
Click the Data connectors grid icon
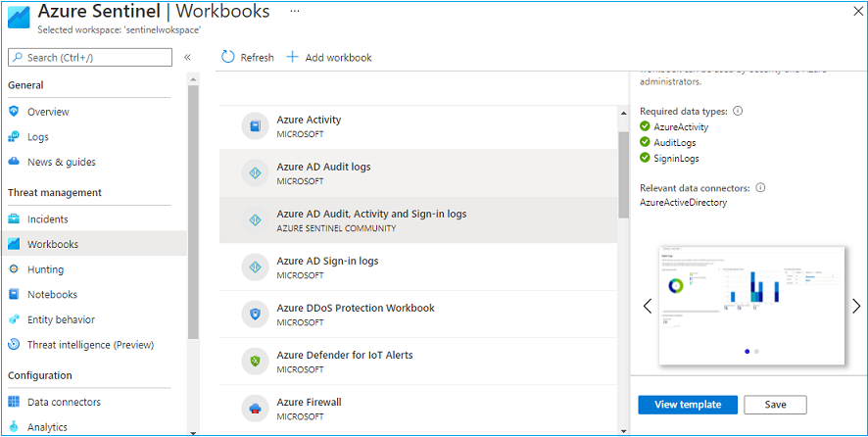(14, 402)
